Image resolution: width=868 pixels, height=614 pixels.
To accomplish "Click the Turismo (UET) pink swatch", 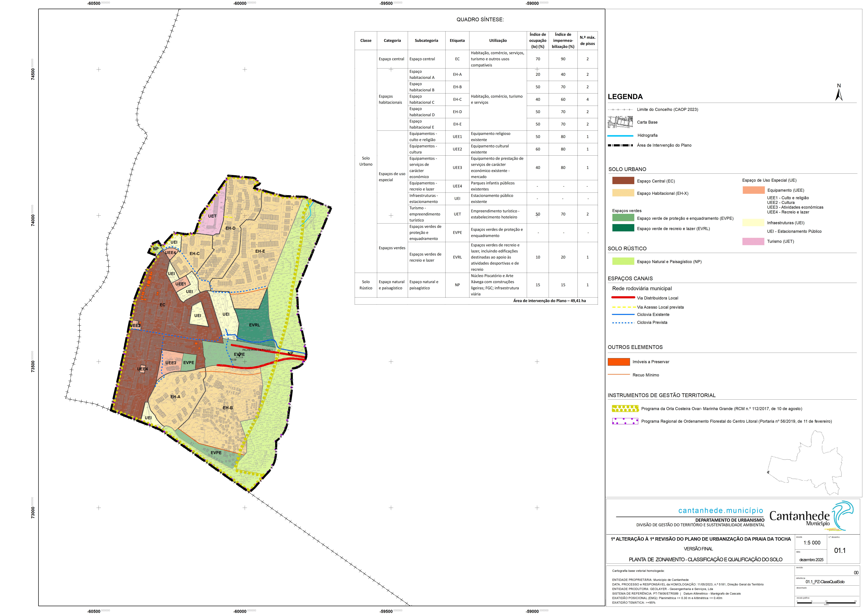I will 753,241.
